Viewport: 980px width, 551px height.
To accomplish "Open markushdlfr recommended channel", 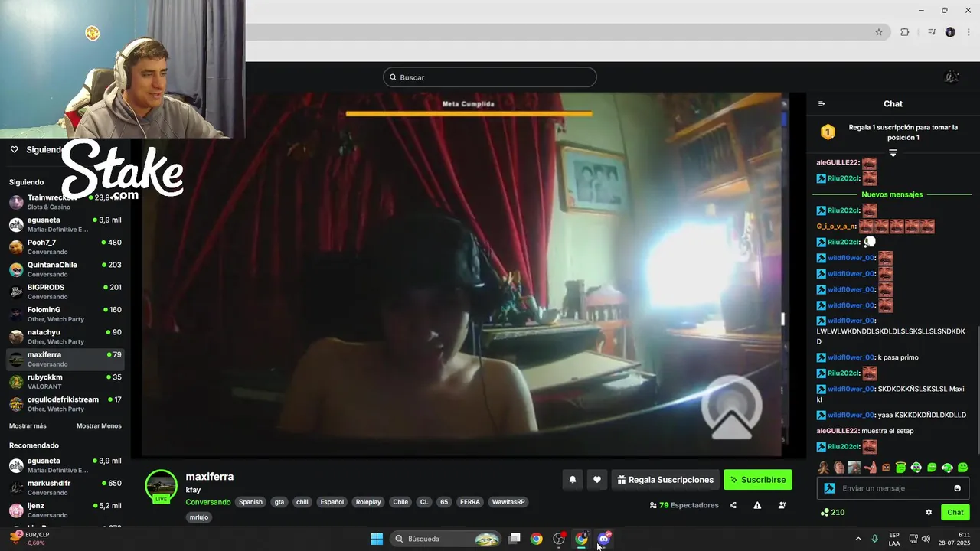I will (x=65, y=487).
